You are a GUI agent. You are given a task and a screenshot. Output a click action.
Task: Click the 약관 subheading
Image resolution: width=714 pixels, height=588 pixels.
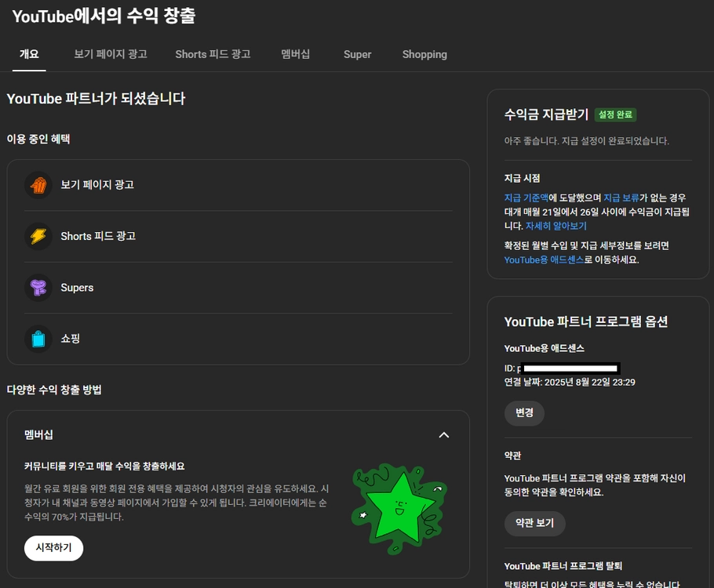(512, 456)
